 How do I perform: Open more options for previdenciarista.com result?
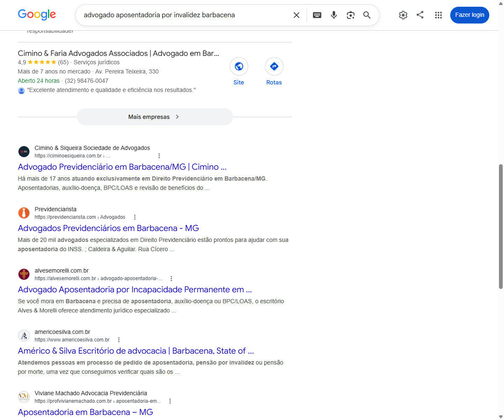(x=135, y=217)
